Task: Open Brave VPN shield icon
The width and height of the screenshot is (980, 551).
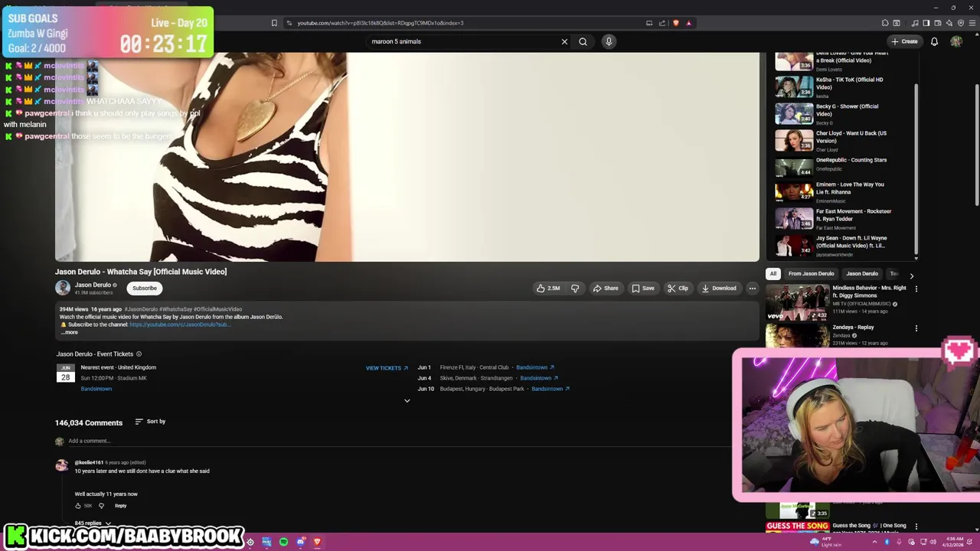Action: point(961,23)
